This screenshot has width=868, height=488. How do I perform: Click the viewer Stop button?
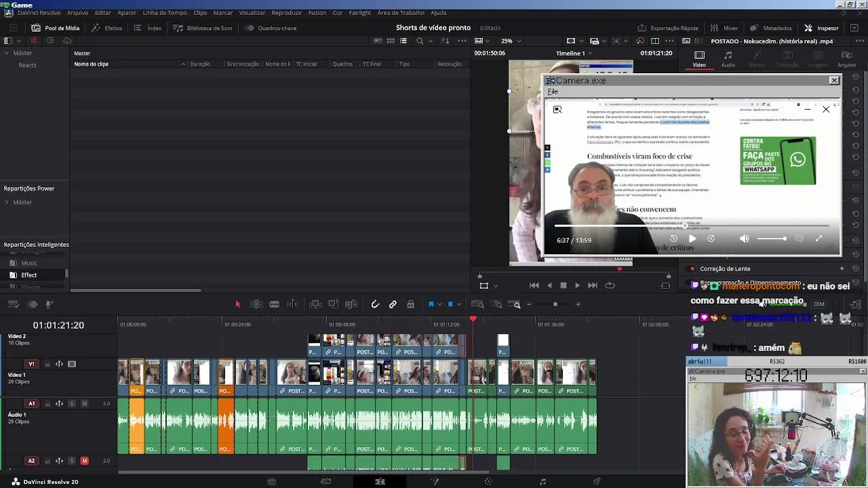563,285
